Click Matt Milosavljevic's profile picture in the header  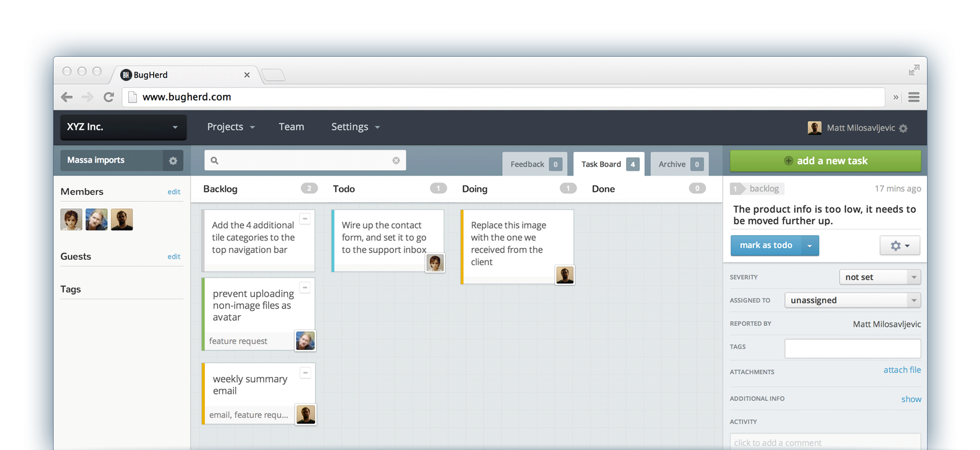point(815,128)
